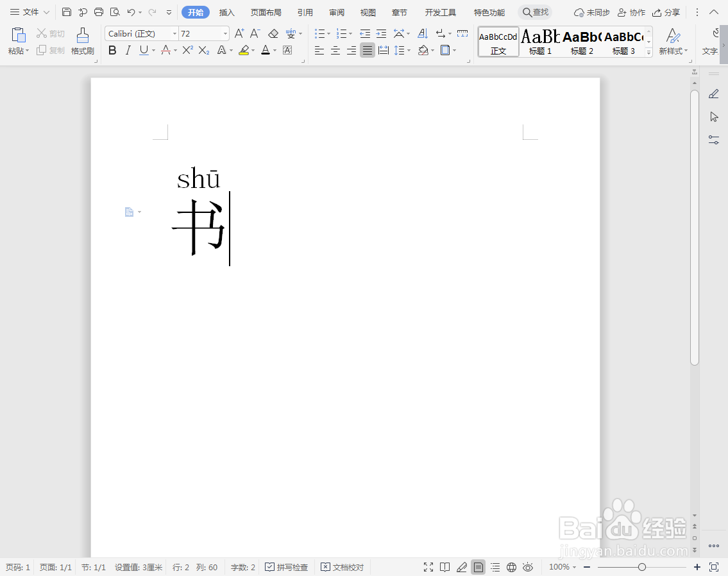
Task: Switch to the 视图 tab
Action: click(368, 13)
